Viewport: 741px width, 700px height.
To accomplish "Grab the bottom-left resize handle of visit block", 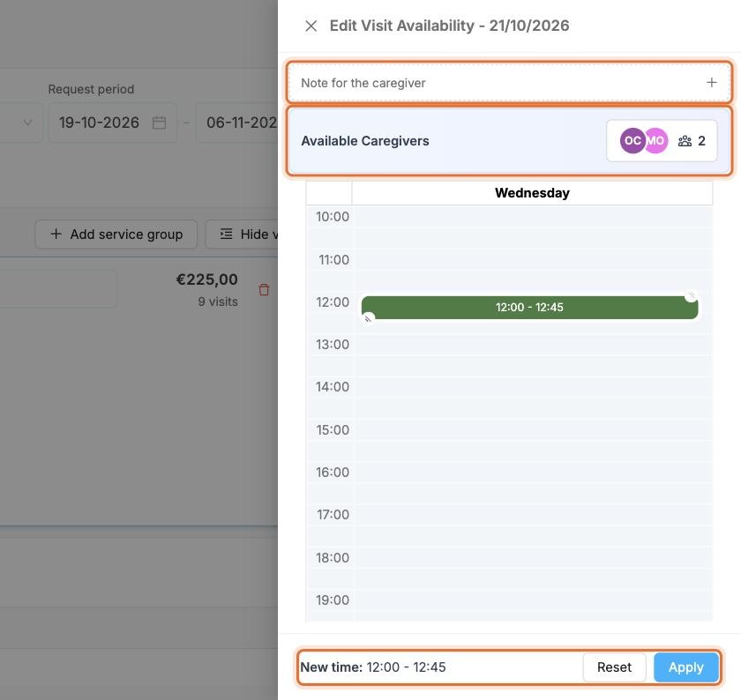I will pyautogui.click(x=368, y=319).
